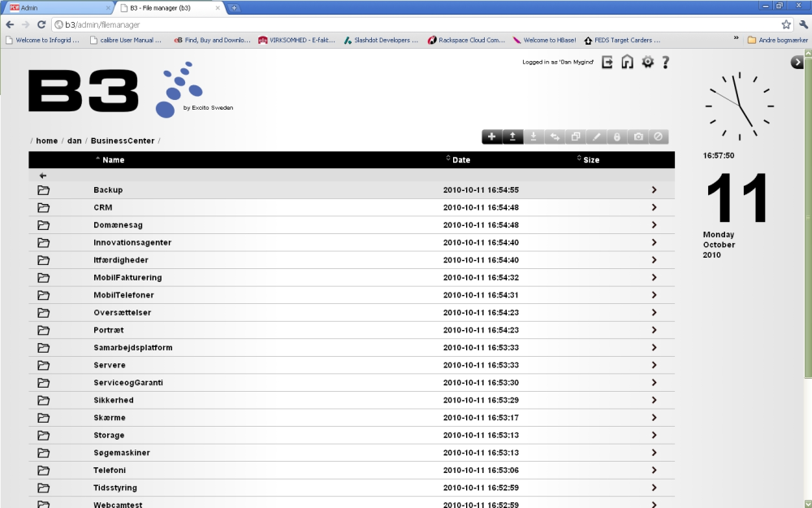Open settings via the gear icon
The width and height of the screenshot is (812, 508).
pos(647,63)
